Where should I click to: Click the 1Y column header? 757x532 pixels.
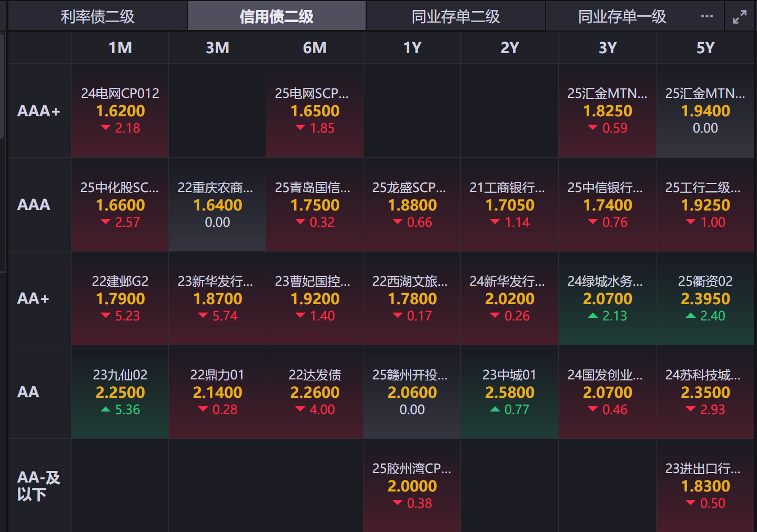click(x=412, y=48)
